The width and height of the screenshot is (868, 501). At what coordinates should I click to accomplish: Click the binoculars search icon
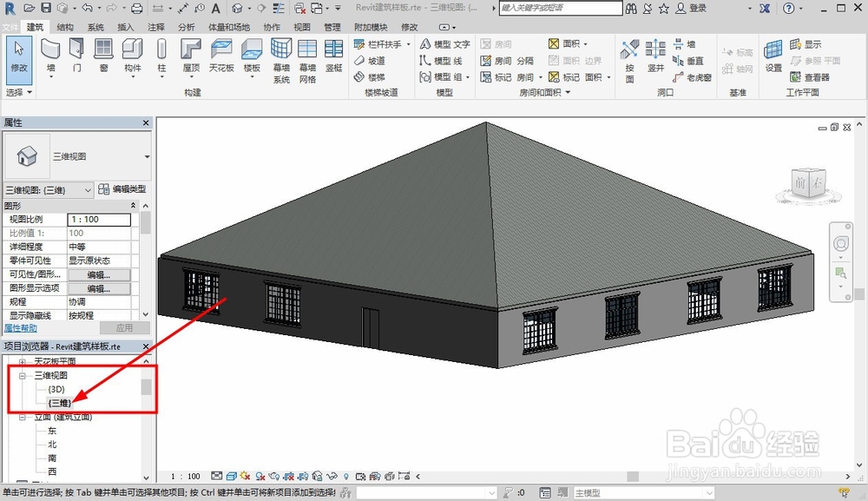[631, 9]
